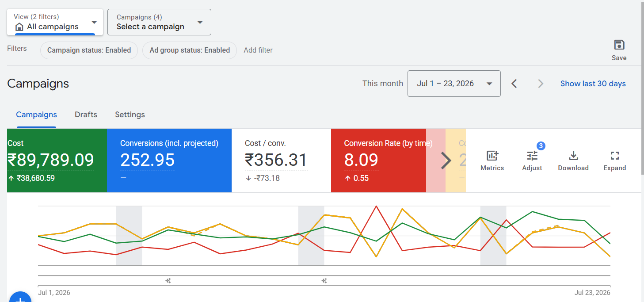Viewport: 644px width, 302px height.
Task: Click Ad group status: Enabled filter chip
Action: (x=190, y=50)
